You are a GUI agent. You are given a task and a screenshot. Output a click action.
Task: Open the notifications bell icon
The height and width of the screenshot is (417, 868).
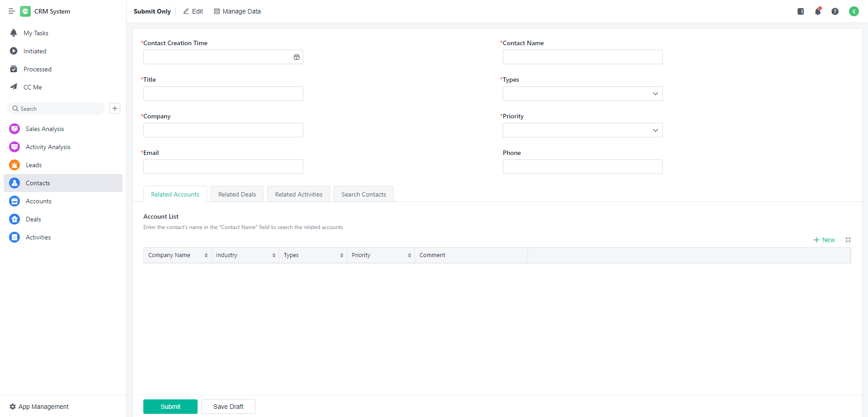[818, 11]
